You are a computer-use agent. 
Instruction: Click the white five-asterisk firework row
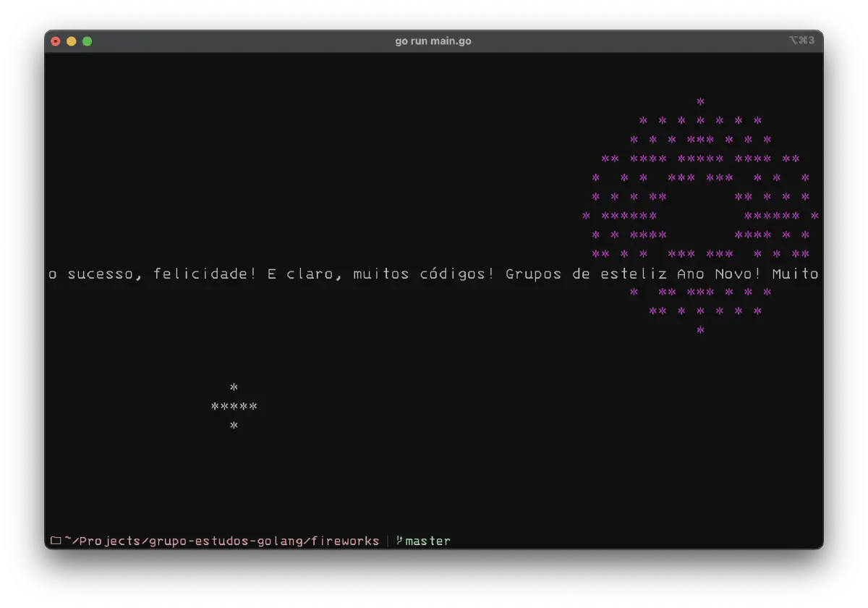coord(234,407)
